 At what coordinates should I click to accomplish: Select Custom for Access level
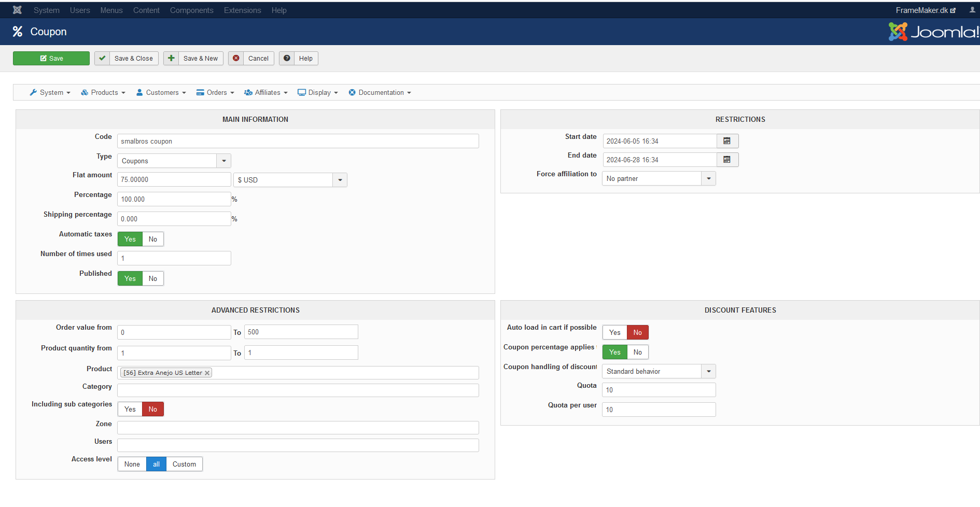point(185,464)
